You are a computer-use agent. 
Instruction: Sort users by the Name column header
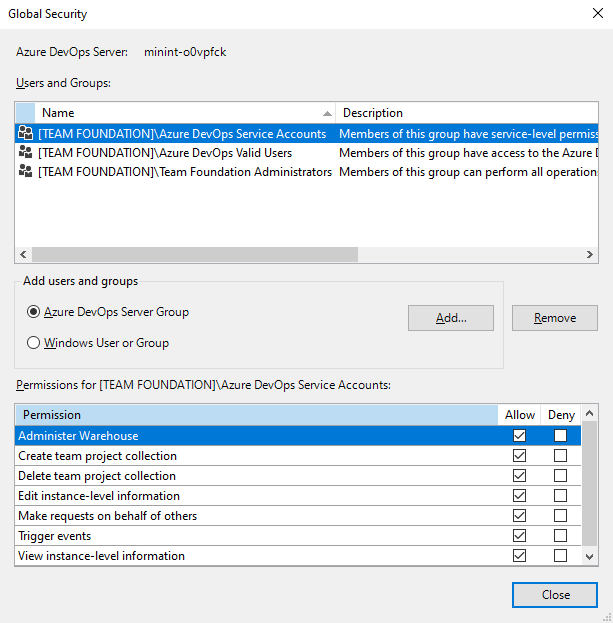pos(185,113)
